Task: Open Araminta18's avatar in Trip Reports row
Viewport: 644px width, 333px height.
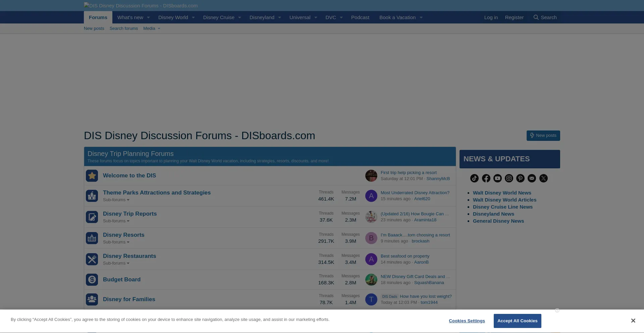Action: pos(371,217)
